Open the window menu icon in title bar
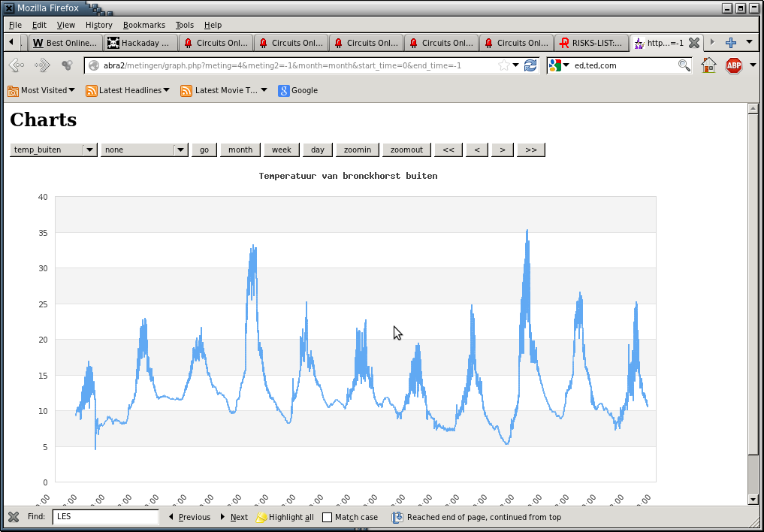The height and width of the screenshot is (532, 764). tap(9, 8)
